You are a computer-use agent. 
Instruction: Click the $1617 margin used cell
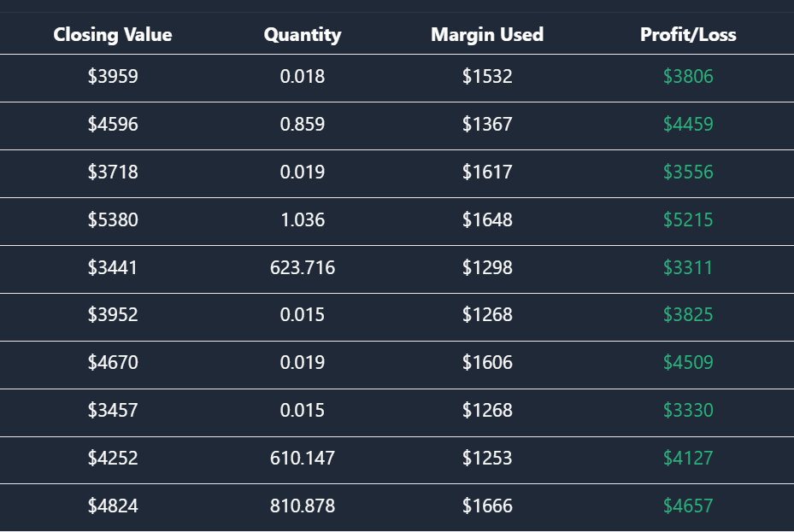click(487, 172)
